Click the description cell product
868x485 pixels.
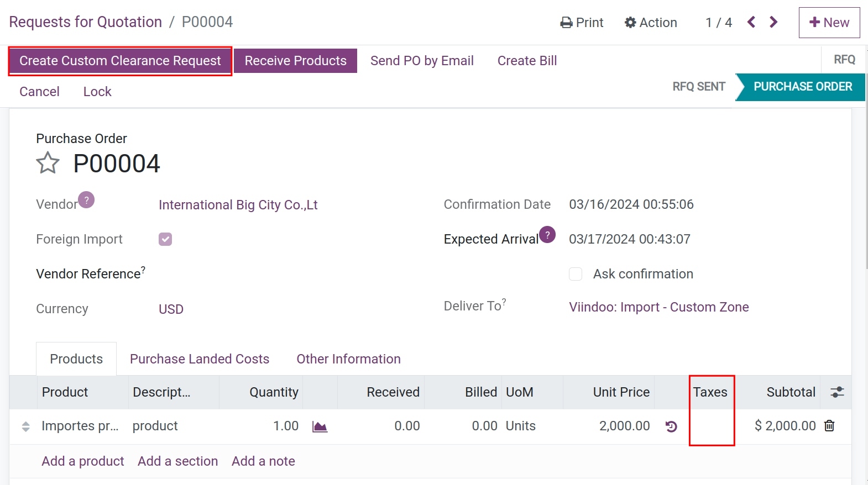[x=174, y=426]
